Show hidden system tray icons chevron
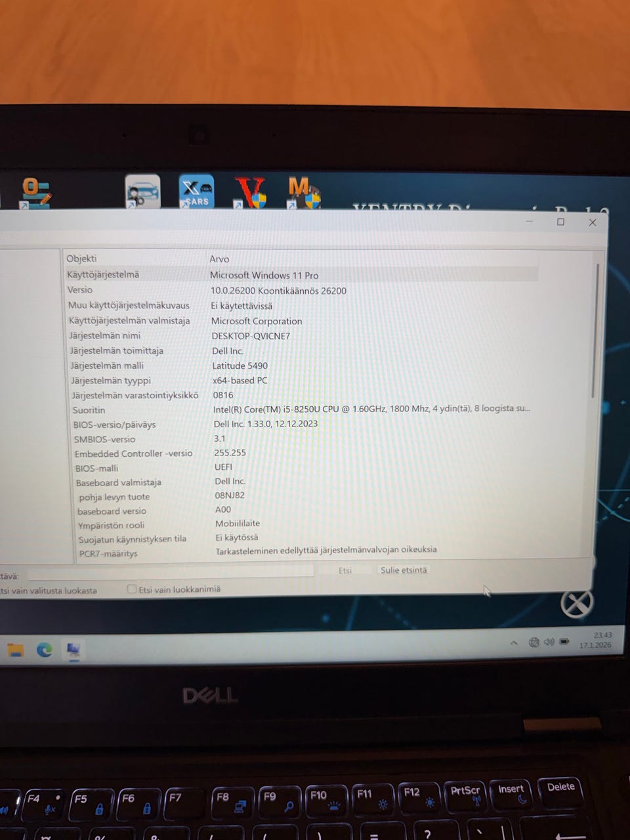This screenshot has height=840, width=630. coord(514,642)
